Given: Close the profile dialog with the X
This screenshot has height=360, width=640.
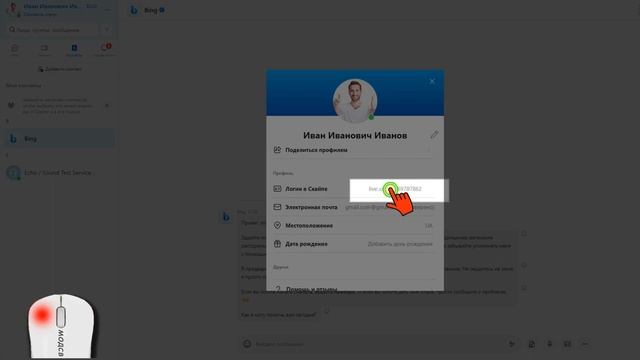Looking at the screenshot, I should [x=432, y=81].
